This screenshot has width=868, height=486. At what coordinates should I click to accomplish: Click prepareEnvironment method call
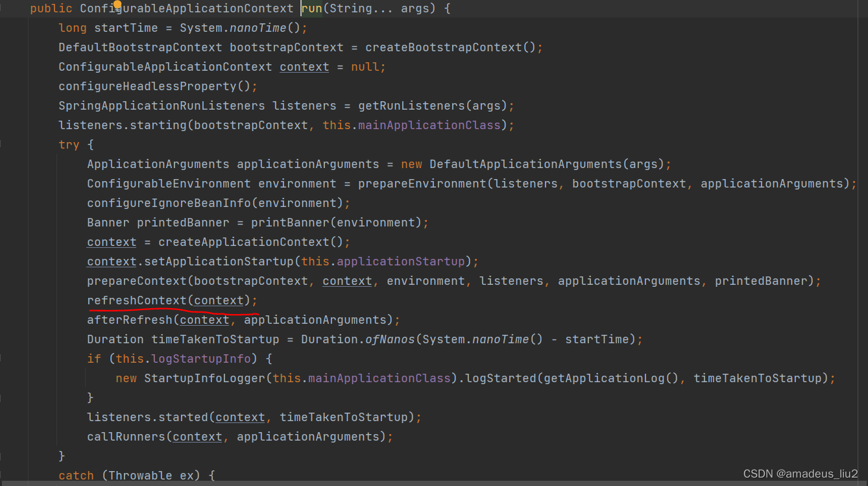(x=422, y=184)
